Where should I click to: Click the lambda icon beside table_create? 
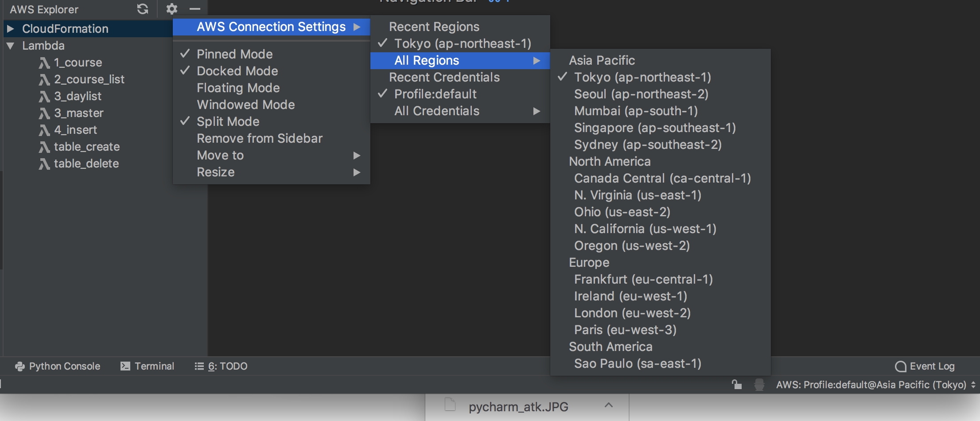pyautogui.click(x=44, y=147)
